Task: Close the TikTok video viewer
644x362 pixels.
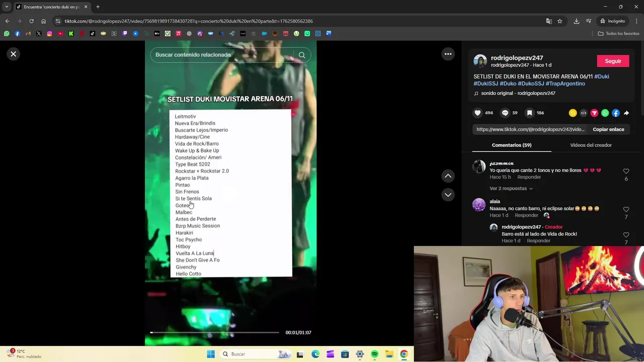Action: pos(14,54)
